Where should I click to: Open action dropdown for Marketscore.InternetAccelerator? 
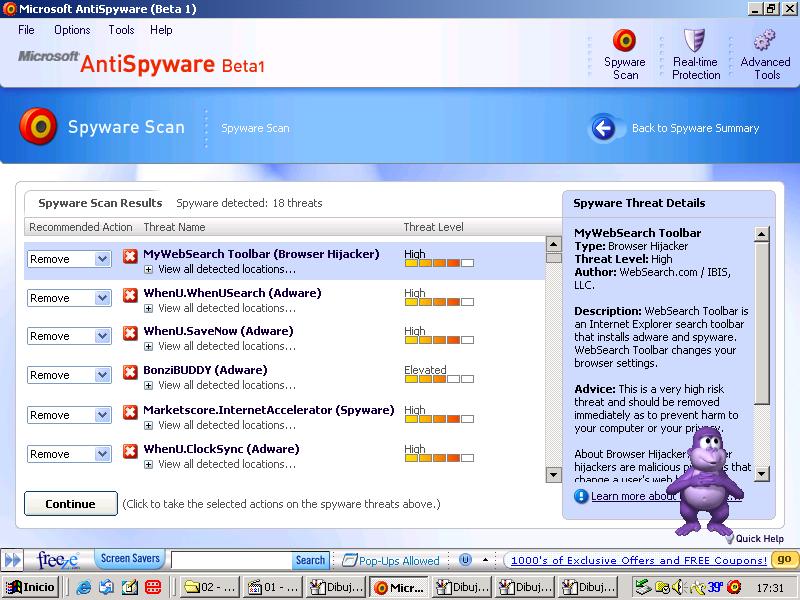[x=103, y=415]
